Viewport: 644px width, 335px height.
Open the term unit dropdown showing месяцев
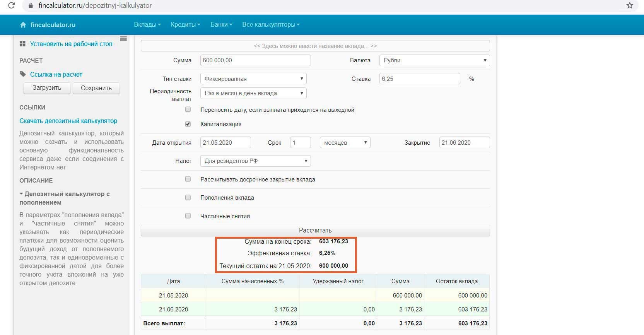pyautogui.click(x=345, y=142)
